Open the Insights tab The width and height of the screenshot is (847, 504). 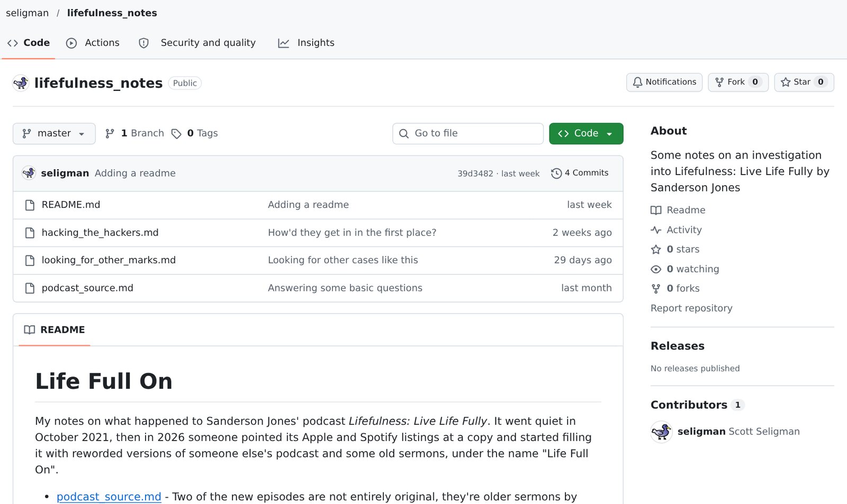307,43
